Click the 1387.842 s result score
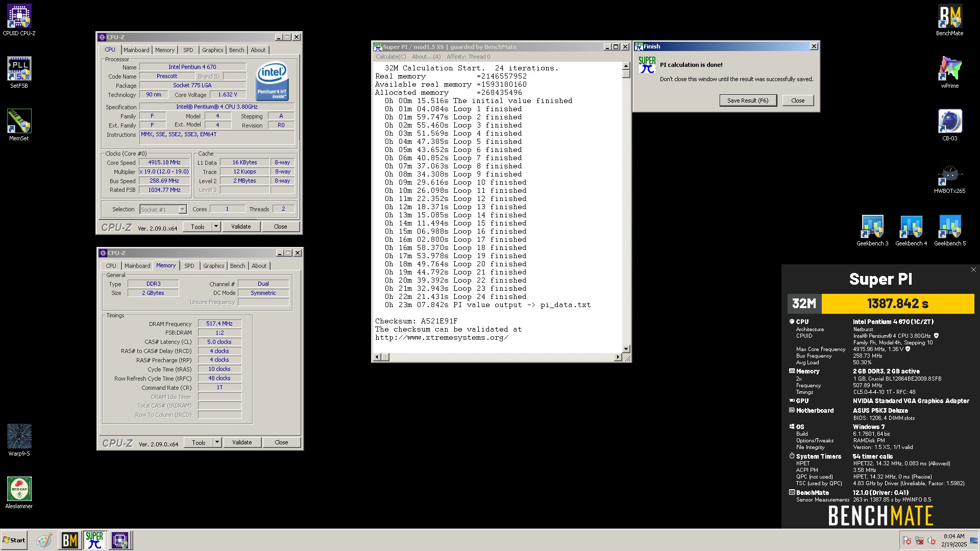Image resolution: width=980 pixels, height=551 pixels. (898, 304)
